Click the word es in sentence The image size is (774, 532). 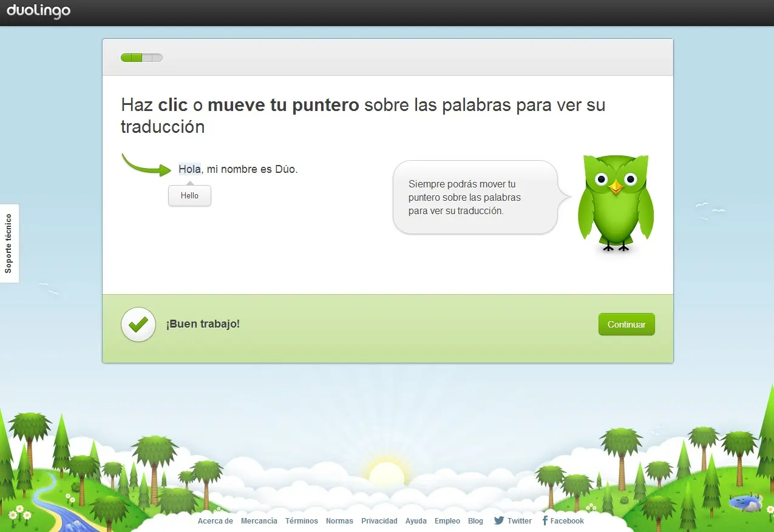[266, 169]
